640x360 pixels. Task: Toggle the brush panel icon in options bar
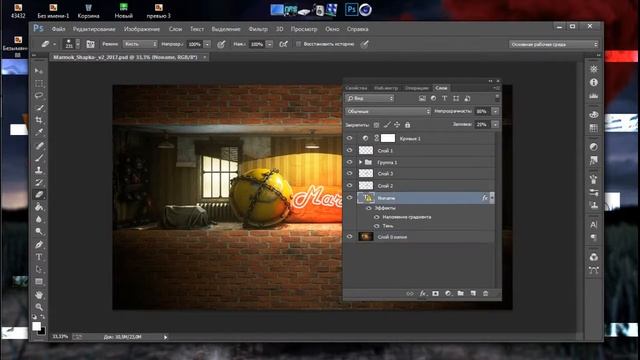(x=90, y=44)
